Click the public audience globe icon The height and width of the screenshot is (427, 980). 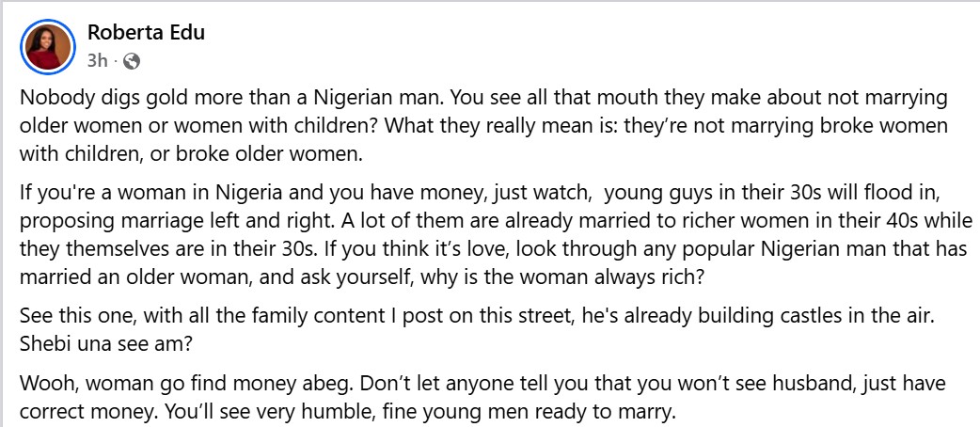tap(132, 61)
